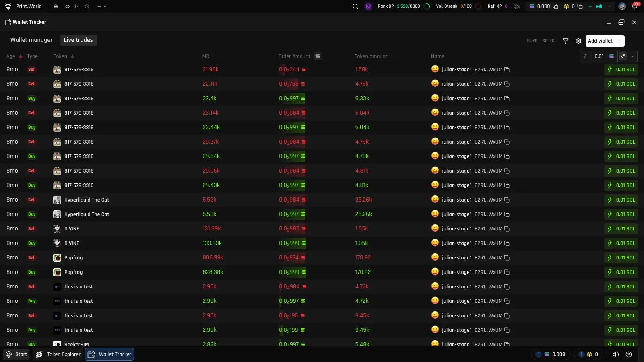Open Popfrog token icon on 806.99k row
This screenshot has height=362, width=644.
point(57,258)
